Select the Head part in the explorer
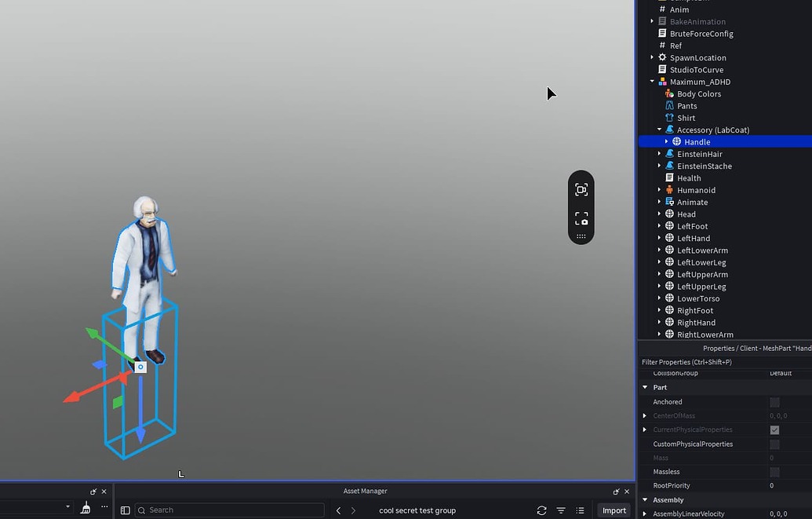812x519 pixels. click(x=686, y=214)
